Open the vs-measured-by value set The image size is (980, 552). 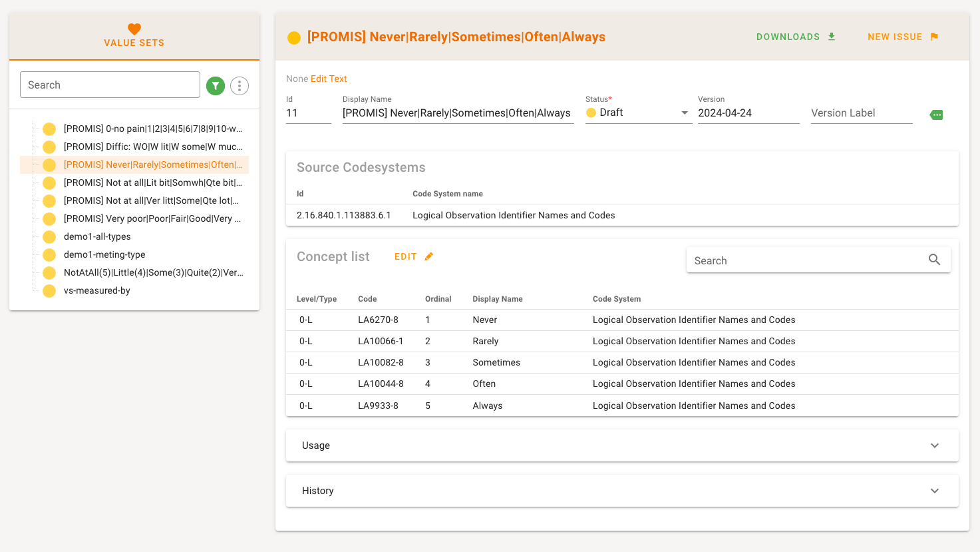pyautogui.click(x=97, y=290)
